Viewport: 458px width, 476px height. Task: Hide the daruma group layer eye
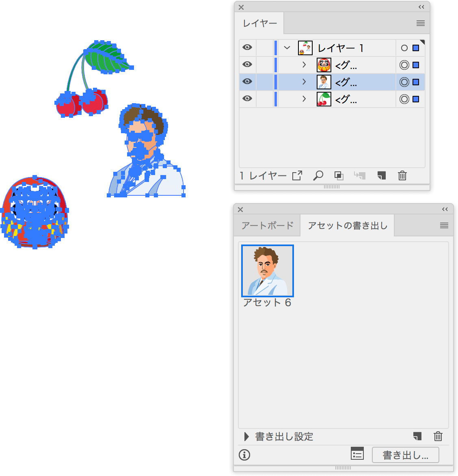tap(247, 64)
